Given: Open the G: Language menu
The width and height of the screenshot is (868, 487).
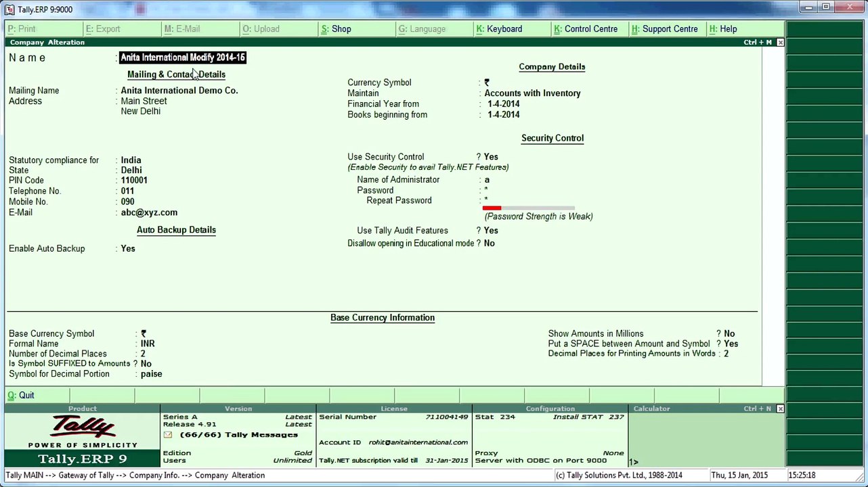Looking at the screenshot, I should [435, 29].
